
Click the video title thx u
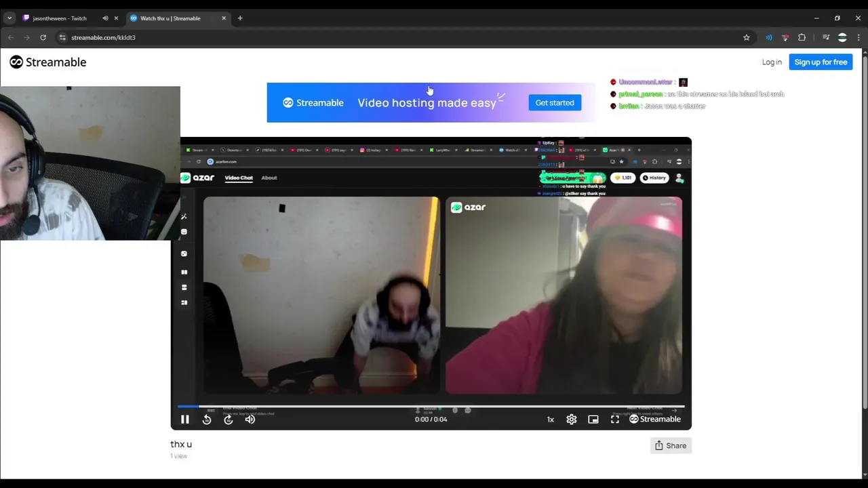coord(181,444)
